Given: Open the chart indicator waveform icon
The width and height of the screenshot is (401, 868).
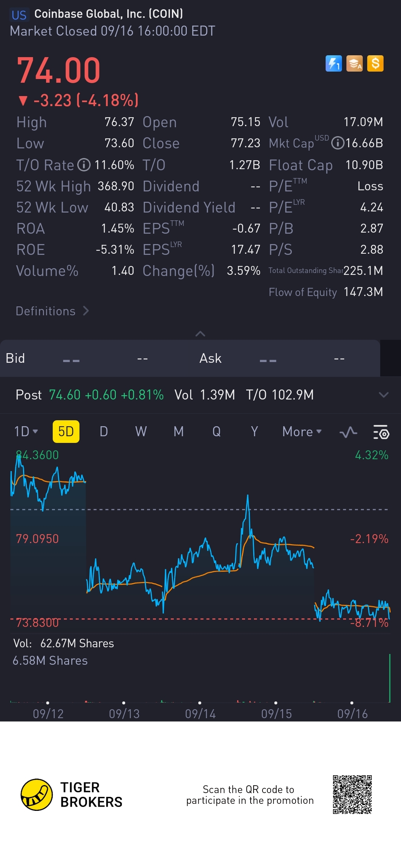Looking at the screenshot, I should (348, 432).
